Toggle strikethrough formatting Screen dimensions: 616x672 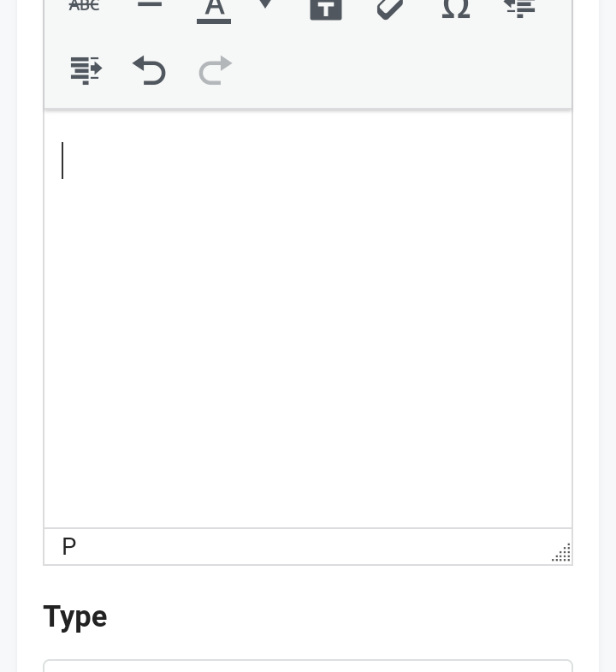pos(84,6)
